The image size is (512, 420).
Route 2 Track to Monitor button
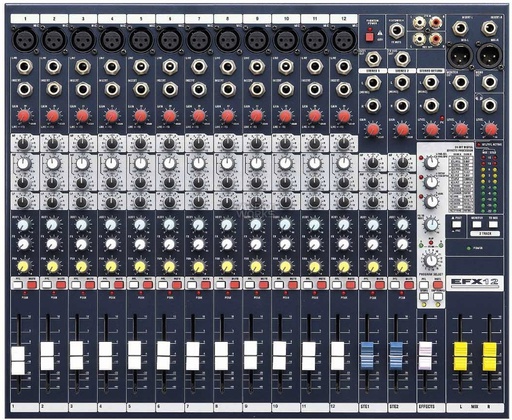(x=477, y=224)
